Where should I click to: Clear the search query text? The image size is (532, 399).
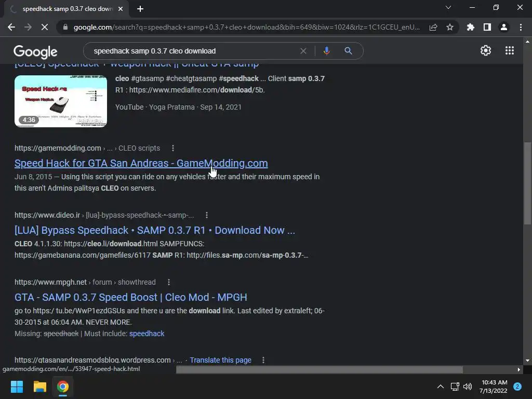(303, 51)
